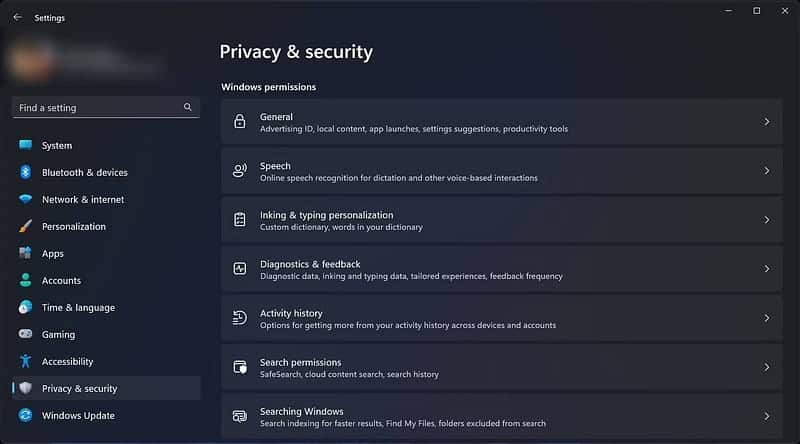The width and height of the screenshot is (800, 444).
Task: Click the Accounts person icon
Action: click(x=25, y=280)
